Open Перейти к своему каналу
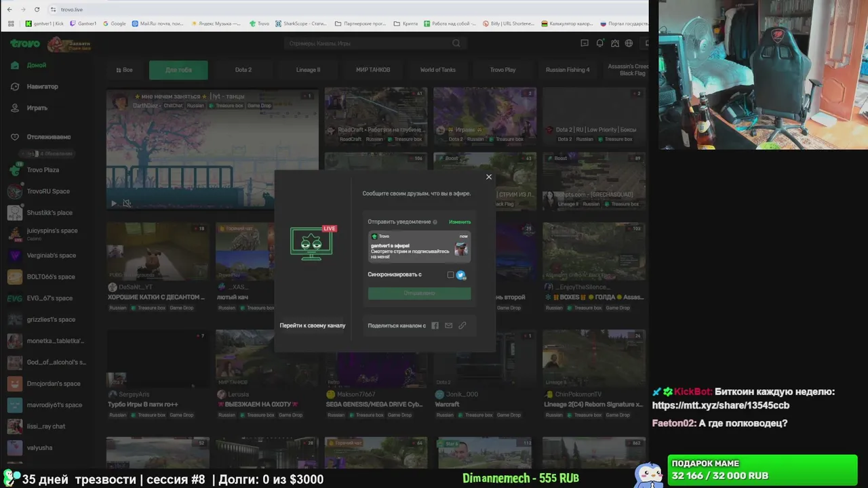This screenshot has width=868, height=488. (313, 325)
